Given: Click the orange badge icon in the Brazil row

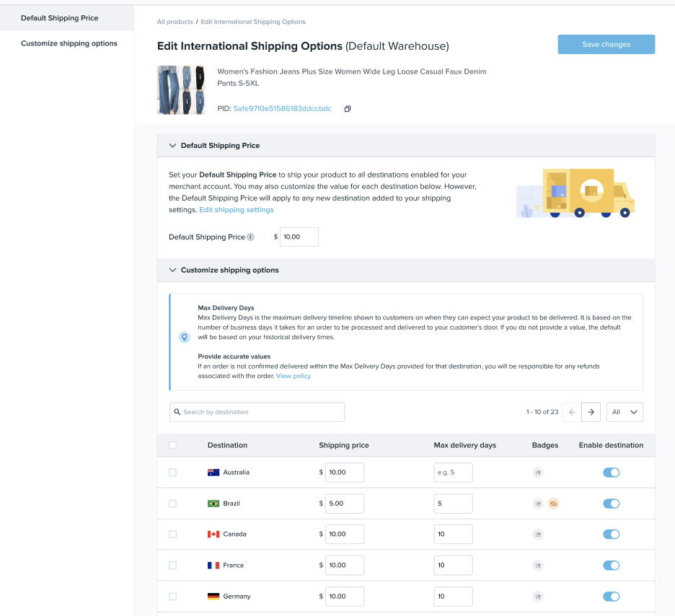Looking at the screenshot, I should (553, 503).
